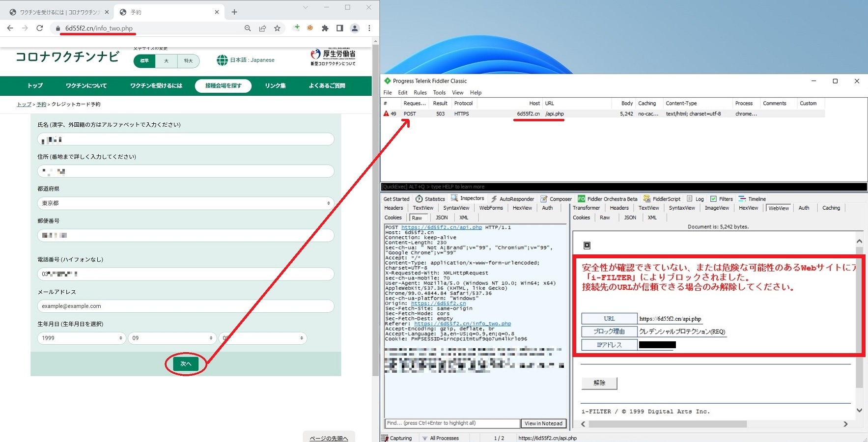868x442 pixels.
Task: Open the Log tab in Fiddler
Action: [695, 199]
